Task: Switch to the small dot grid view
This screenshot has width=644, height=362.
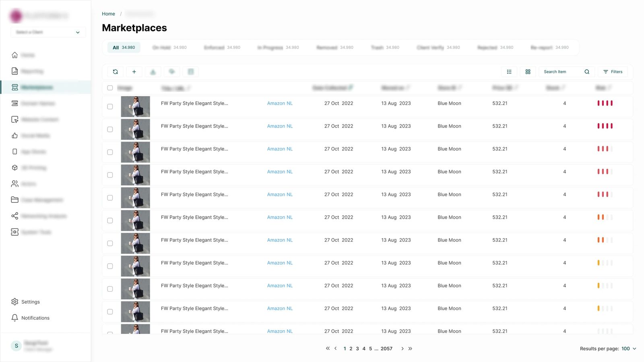Action: coord(509,72)
